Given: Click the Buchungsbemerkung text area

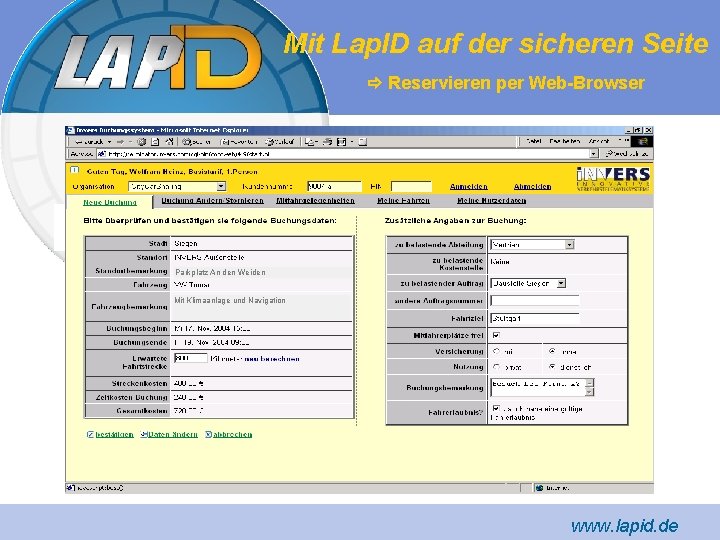Looking at the screenshot, I should [x=538, y=387].
